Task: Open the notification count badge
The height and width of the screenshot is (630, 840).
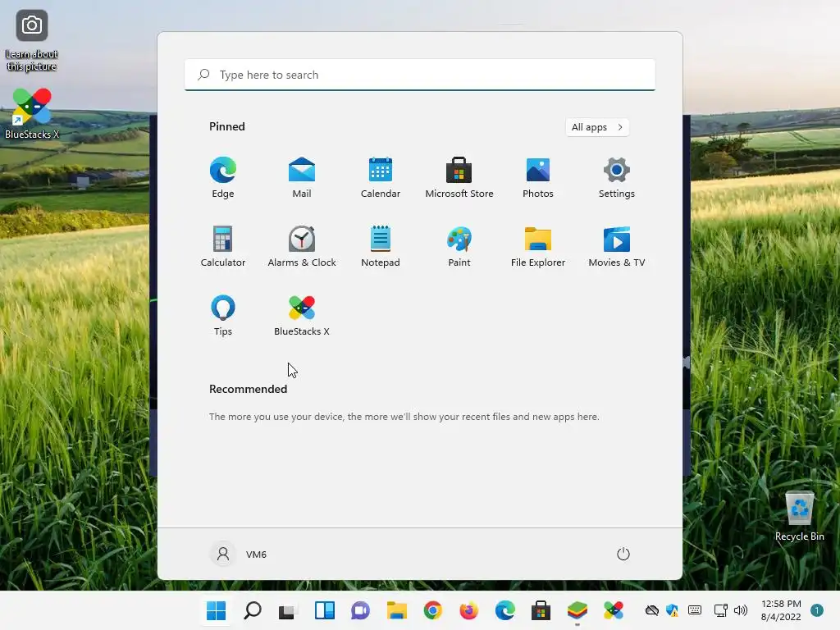Action: pyautogui.click(x=817, y=610)
